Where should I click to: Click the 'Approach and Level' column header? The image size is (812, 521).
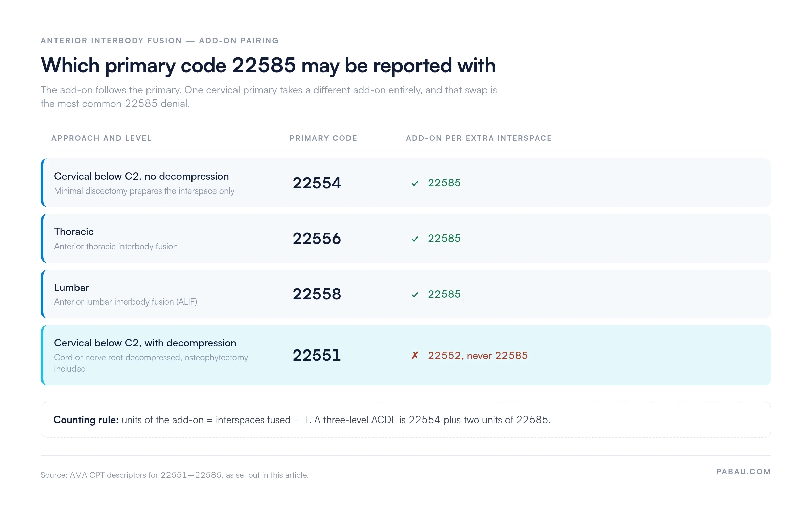pyautogui.click(x=101, y=138)
